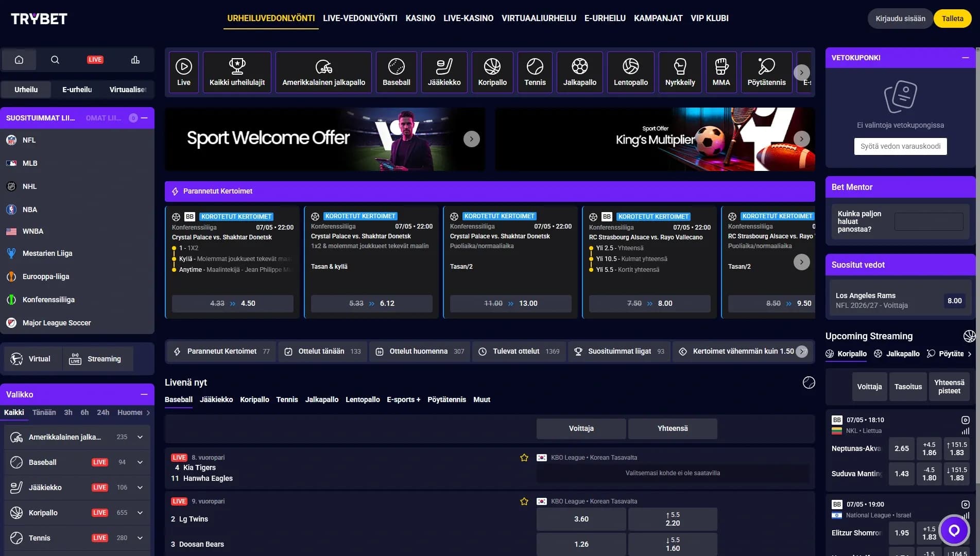This screenshot has height=556, width=980.
Task: Choose the Baseball sport tile
Action: pos(397,72)
